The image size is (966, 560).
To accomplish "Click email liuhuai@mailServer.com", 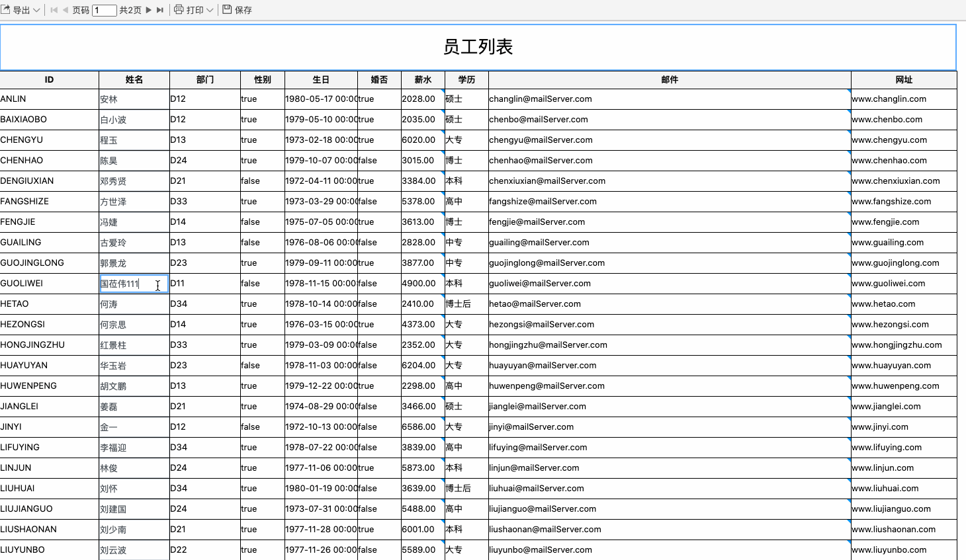I will [x=537, y=488].
